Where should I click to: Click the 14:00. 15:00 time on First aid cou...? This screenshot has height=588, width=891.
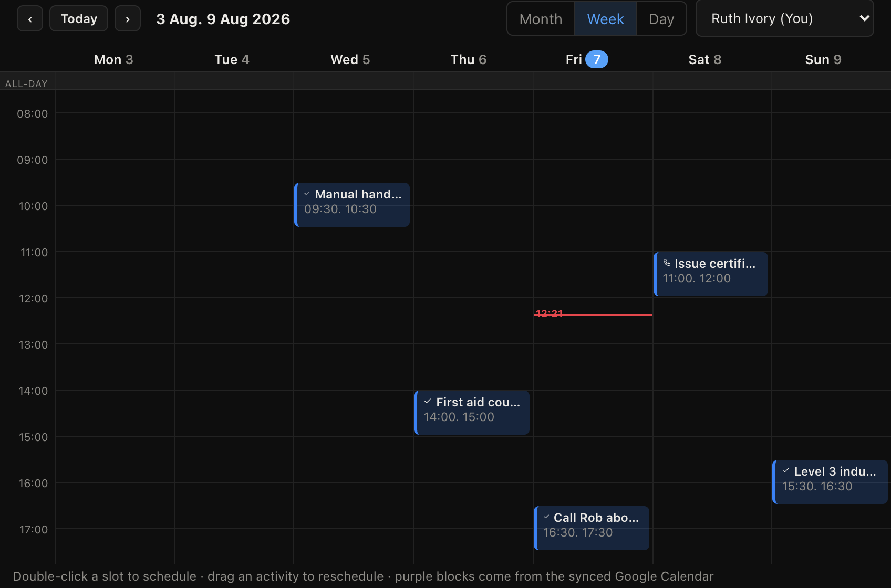(x=459, y=417)
